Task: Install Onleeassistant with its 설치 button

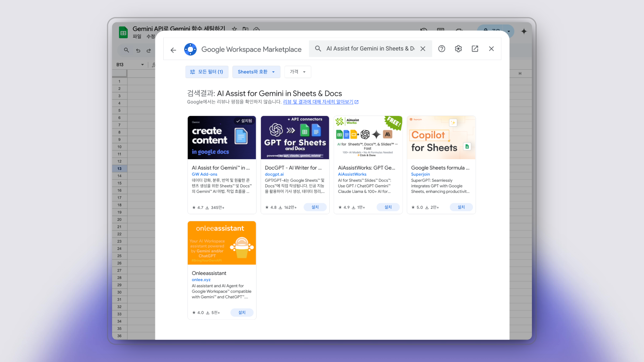Action: (x=242, y=312)
